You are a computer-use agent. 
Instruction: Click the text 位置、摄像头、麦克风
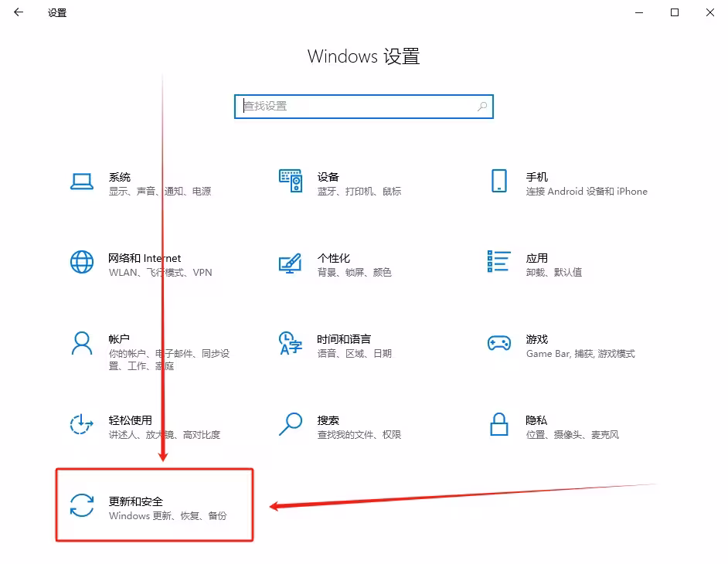point(572,435)
